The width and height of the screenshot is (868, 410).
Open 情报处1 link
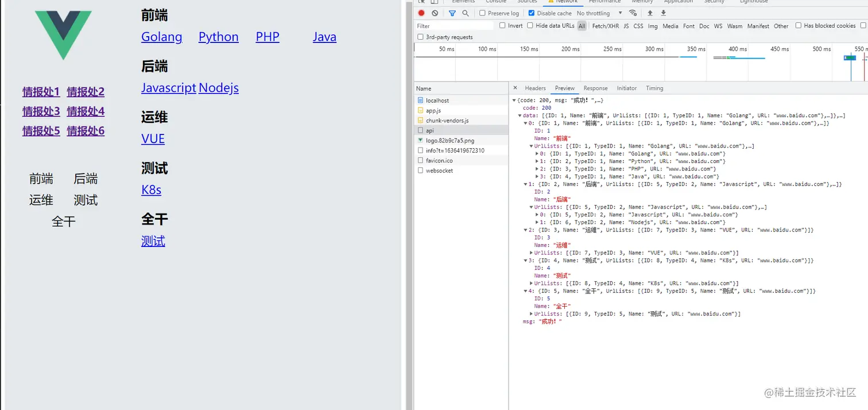41,92
